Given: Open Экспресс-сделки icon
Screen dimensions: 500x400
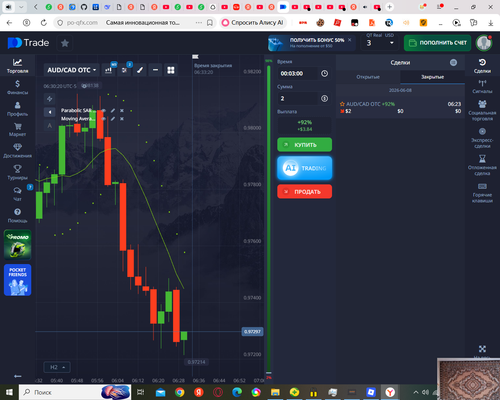Looking at the screenshot, I should tap(482, 138).
